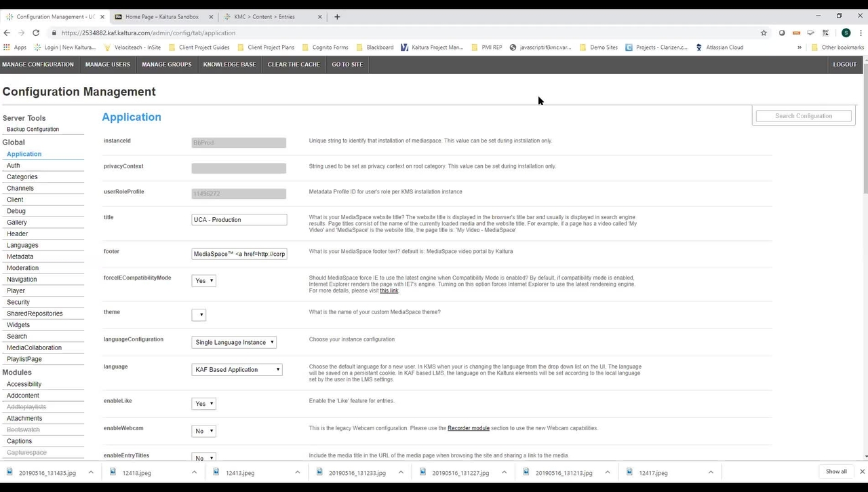Click Go To Site menu item
This screenshot has width=868, height=492.
coord(347,64)
